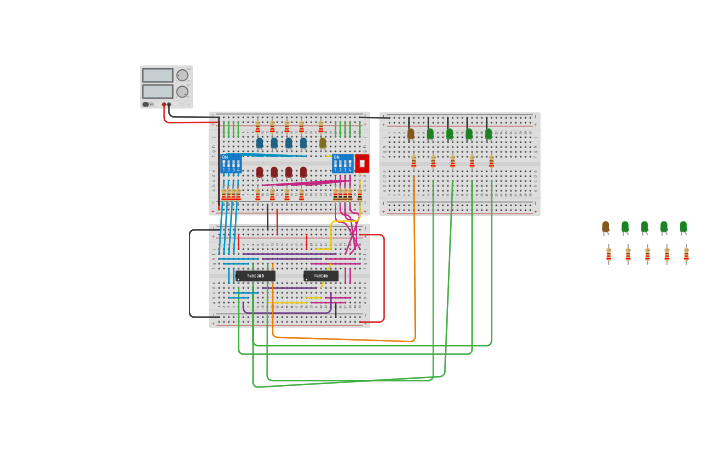
Task: Select the left blue DIP switch
Action: 231,164
